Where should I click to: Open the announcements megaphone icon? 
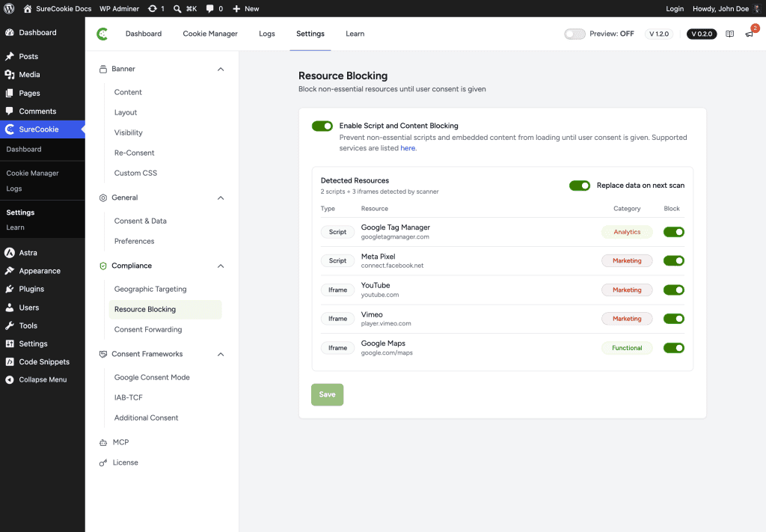click(x=749, y=34)
